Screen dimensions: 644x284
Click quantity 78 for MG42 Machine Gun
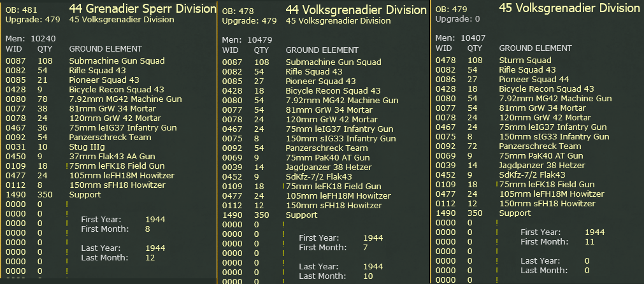42,99
